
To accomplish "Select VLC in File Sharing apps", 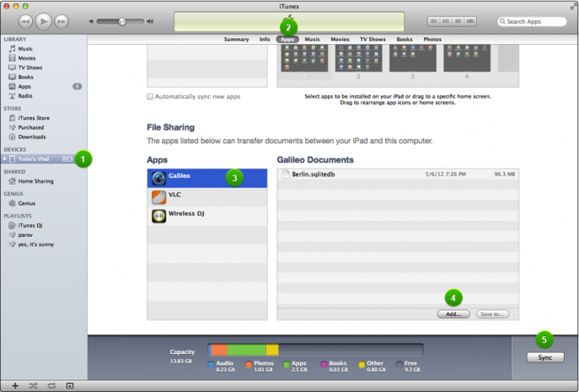I will click(207, 197).
